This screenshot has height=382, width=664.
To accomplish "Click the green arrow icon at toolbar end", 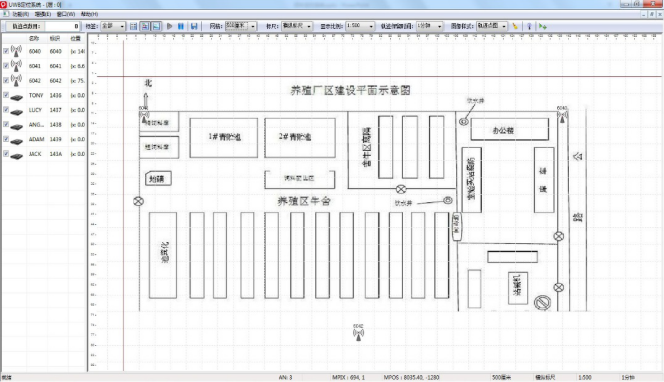I will point(543,26).
